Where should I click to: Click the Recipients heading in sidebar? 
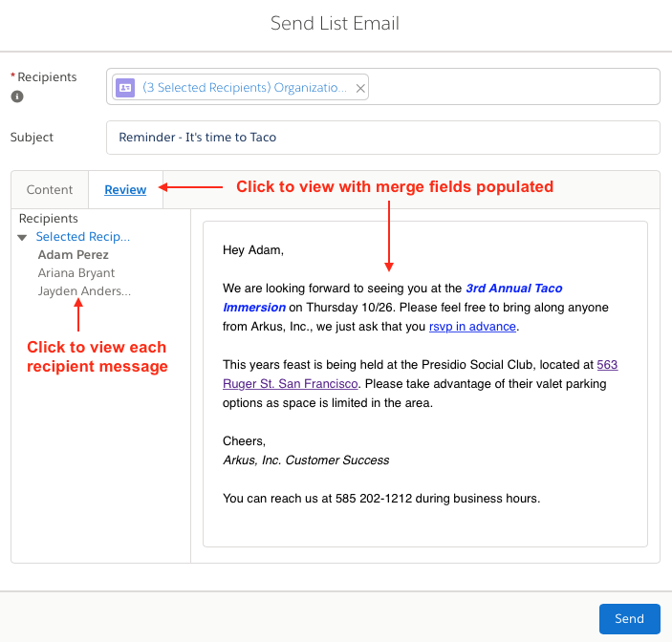[x=49, y=219]
